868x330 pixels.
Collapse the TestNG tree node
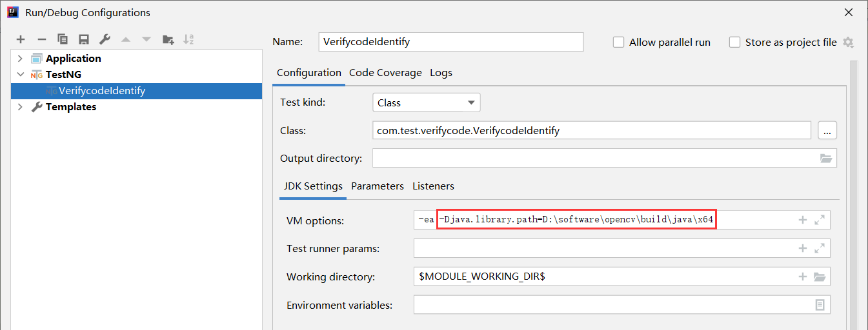tap(20, 75)
